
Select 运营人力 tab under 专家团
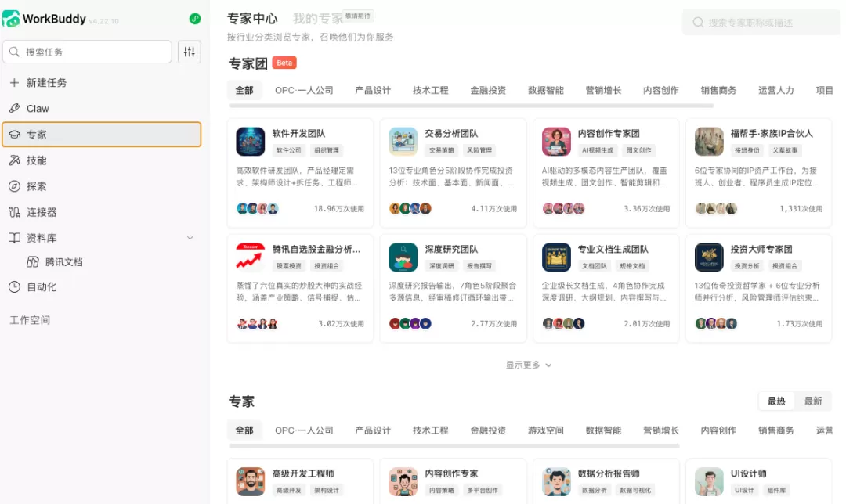[776, 90]
